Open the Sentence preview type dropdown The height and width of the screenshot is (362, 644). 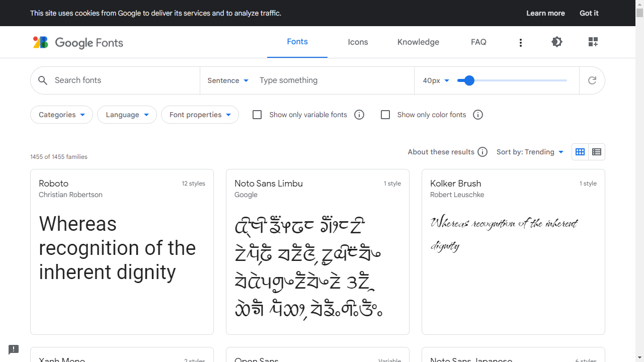click(x=228, y=80)
